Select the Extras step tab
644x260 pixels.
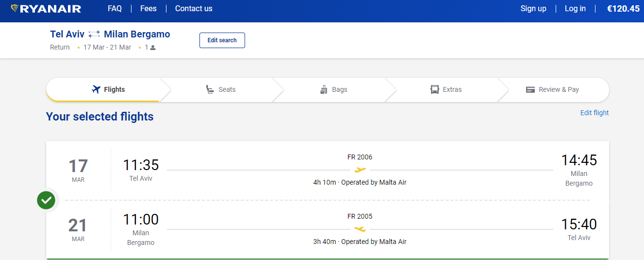(x=446, y=89)
